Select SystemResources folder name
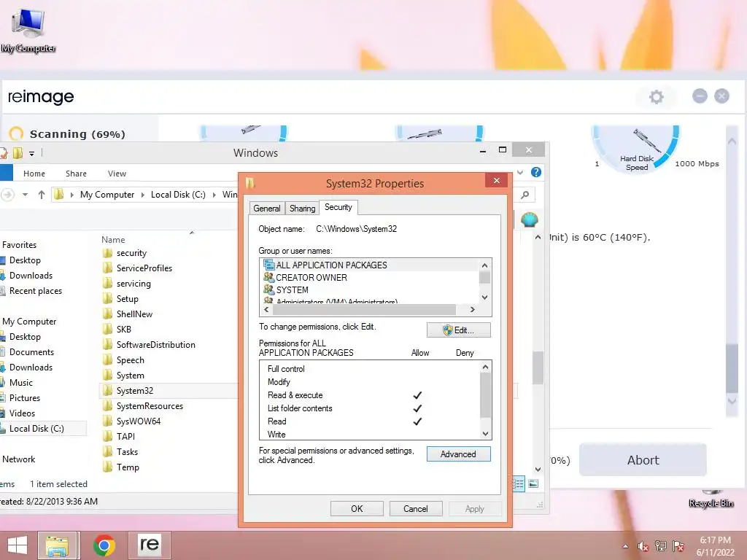Screen dimensions: 747x560 click(150, 406)
